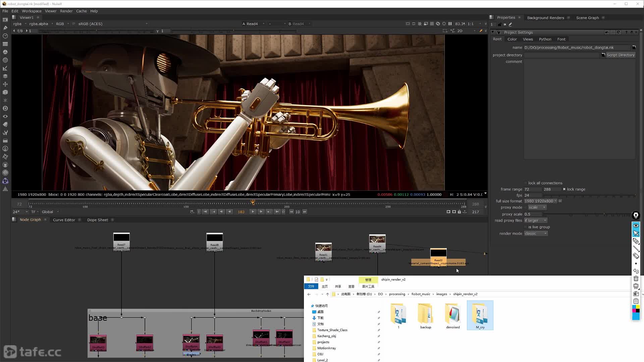Viewport: 644px width, 362px height.
Task: Collapse the Project Settings panel disclosure triangle
Action: pyautogui.click(x=492, y=33)
